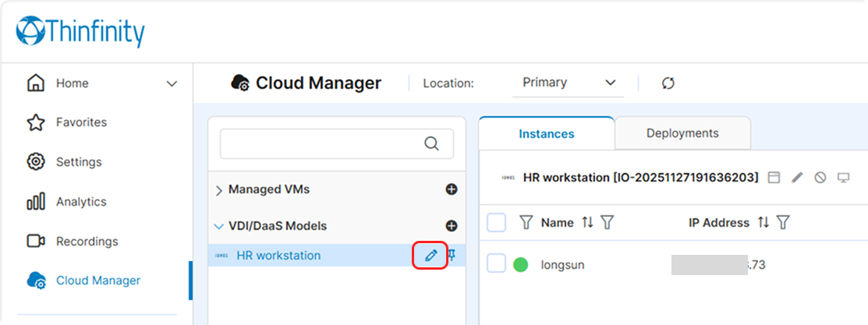
Task: Tick the checkbox for longsun instance
Action: [497, 264]
